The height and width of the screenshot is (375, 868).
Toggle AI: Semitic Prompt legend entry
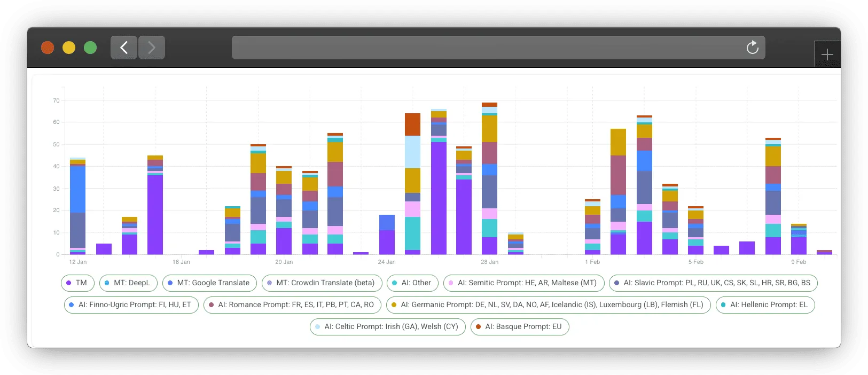523,283
